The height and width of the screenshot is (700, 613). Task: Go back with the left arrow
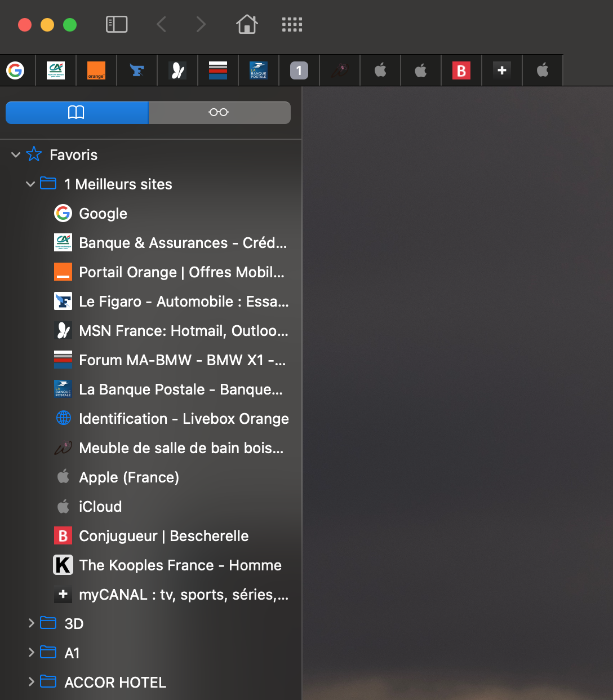(x=162, y=24)
